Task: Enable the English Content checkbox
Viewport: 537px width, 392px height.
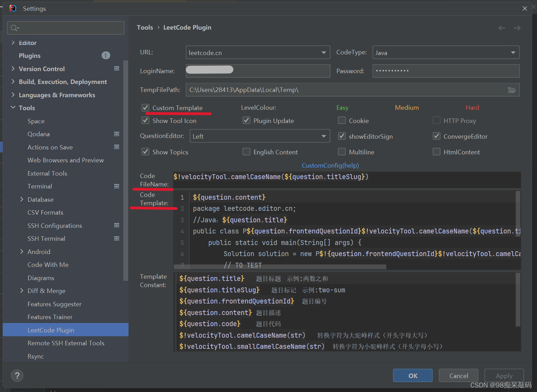Action: coord(247,152)
